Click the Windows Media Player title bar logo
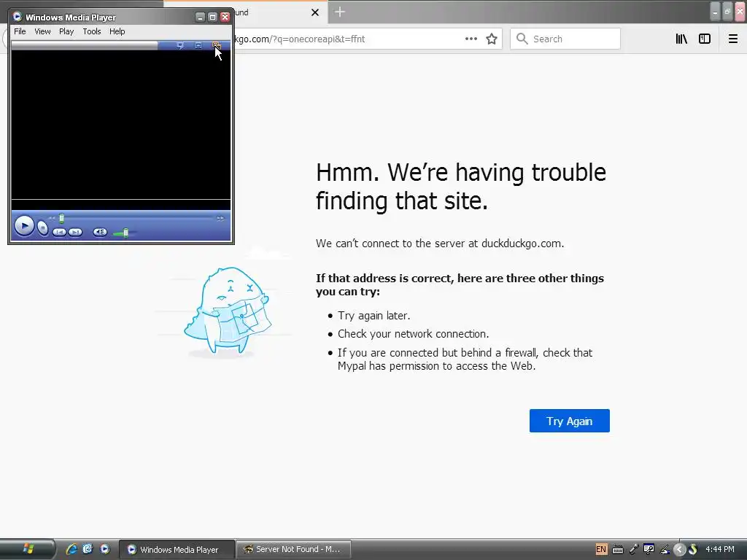Viewport: 747px width, 560px height. (18, 17)
